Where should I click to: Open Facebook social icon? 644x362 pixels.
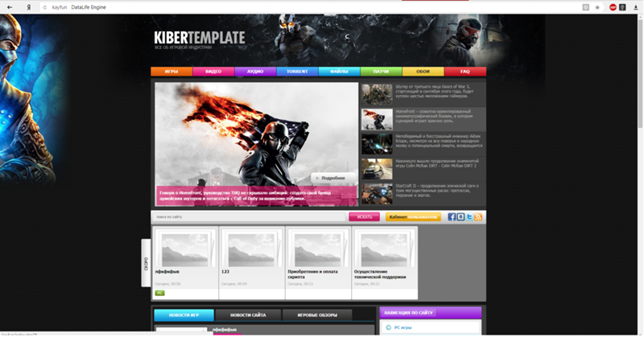452,216
